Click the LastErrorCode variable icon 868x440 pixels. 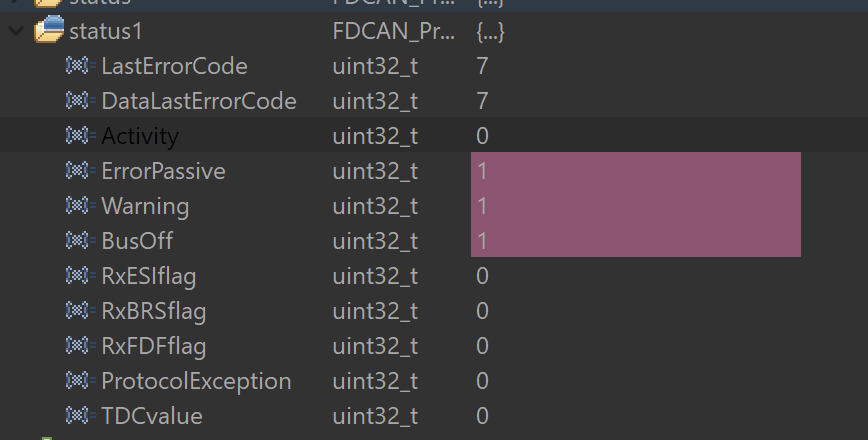pyautogui.click(x=80, y=66)
